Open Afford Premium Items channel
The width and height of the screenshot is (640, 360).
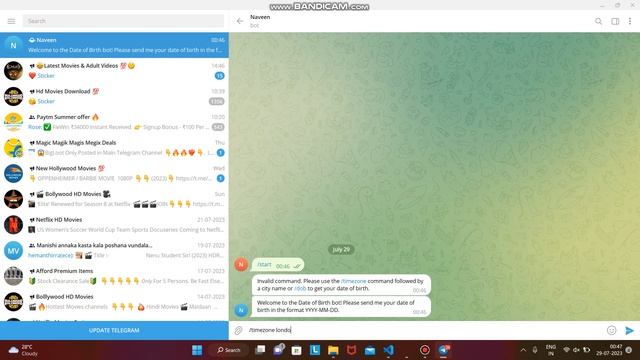click(114, 276)
